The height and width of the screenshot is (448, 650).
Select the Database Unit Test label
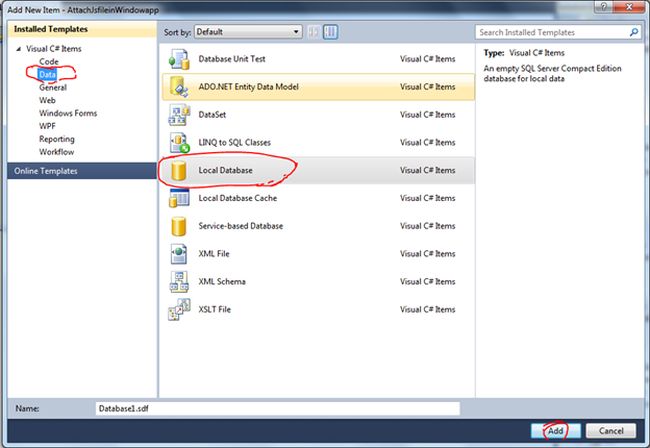point(232,59)
